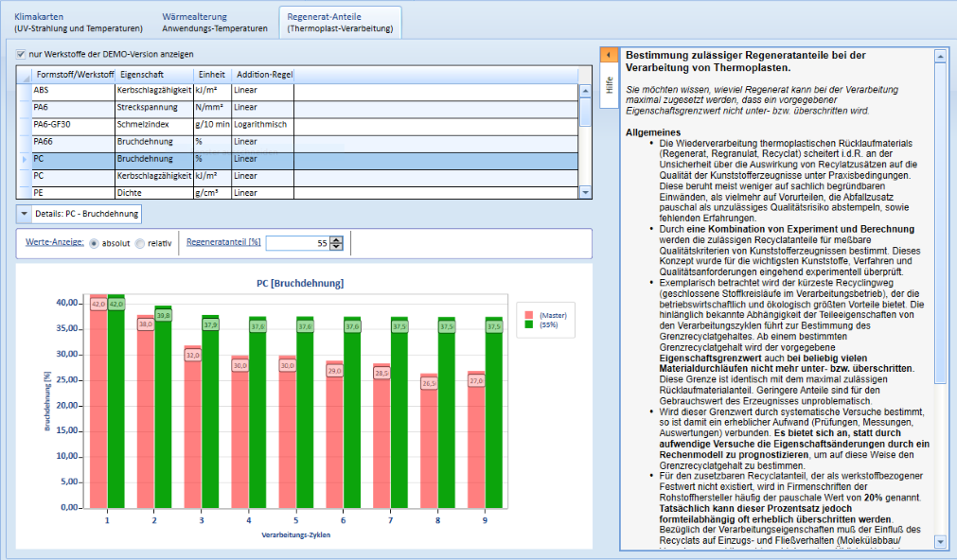This screenshot has width=957, height=560.
Task: Select the PC Kerbschlagzähigkeit row
Action: point(298,176)
